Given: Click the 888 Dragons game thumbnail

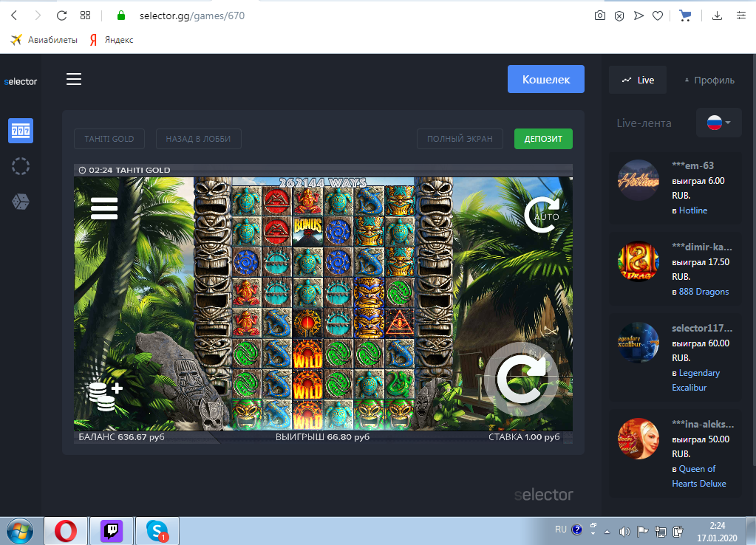Looking at the screenshot, I should pos(638,261).
